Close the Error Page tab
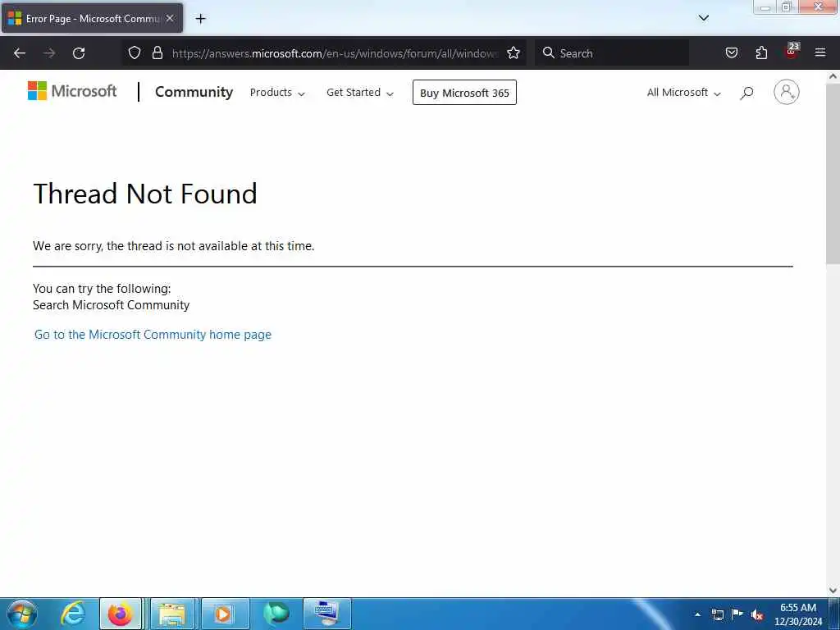This screenshot has height=630, width=840. [170, 18]
